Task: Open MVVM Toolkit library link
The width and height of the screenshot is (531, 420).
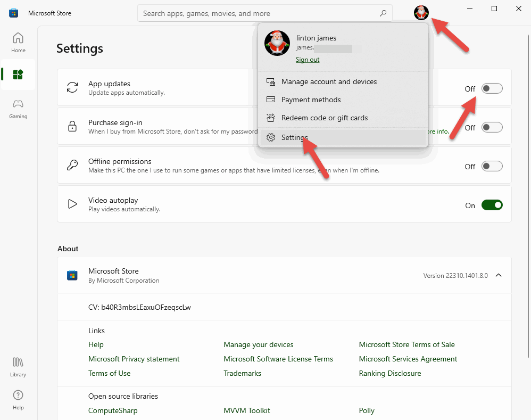Action: [x=247, y=410]
